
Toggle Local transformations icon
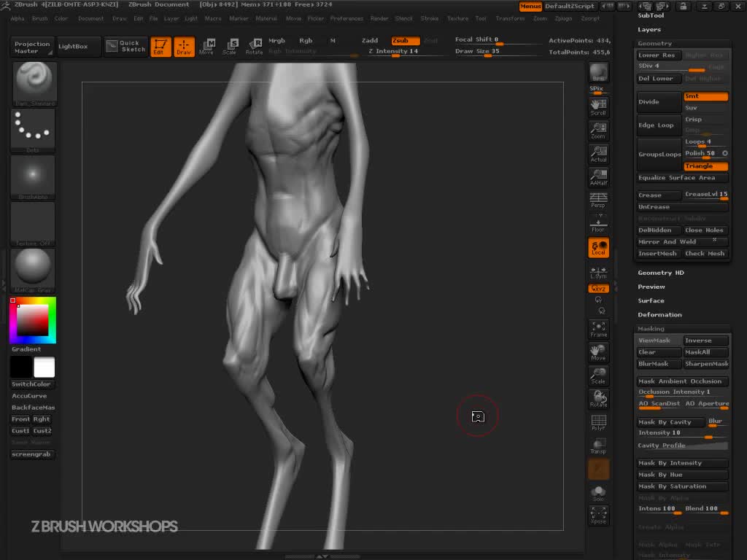click(x=598, y=248)
